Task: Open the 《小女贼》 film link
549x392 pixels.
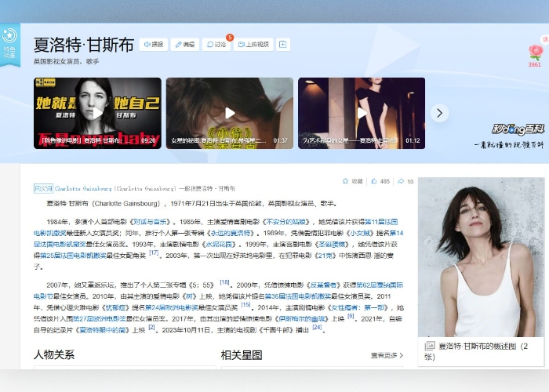Action: [361, 233]
